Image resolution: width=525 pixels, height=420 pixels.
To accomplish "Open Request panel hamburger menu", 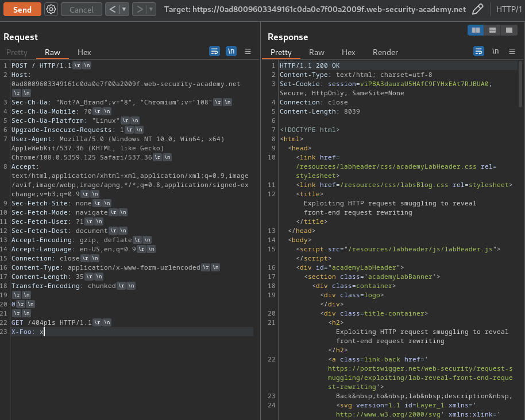I will pyautogui.click(x=248, y=51).
